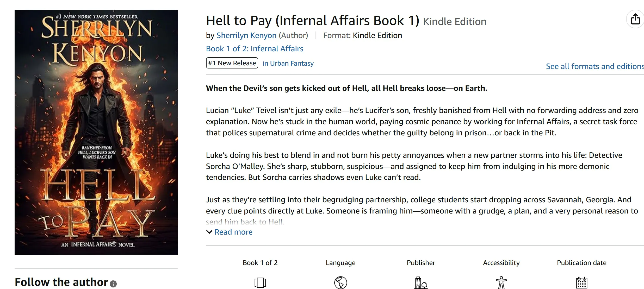Click the Book 1 of 2 series icon
This screenshot has width=644, height=289.
pyautogui.click(x=260, y=282)
